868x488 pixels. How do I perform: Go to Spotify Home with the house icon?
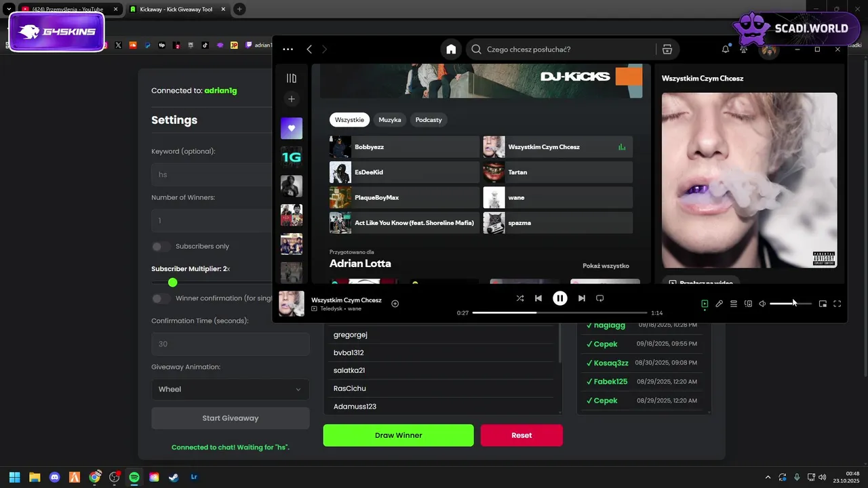click(451, 49)
